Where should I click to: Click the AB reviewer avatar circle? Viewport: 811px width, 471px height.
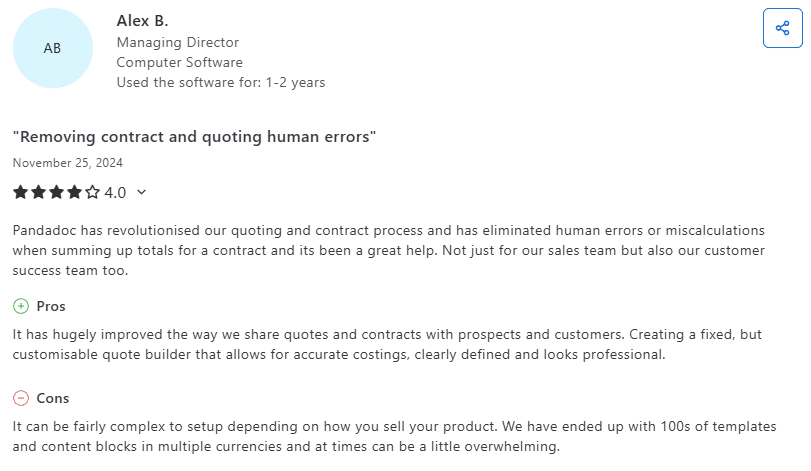pyautogui.click(x=52, y=48)
